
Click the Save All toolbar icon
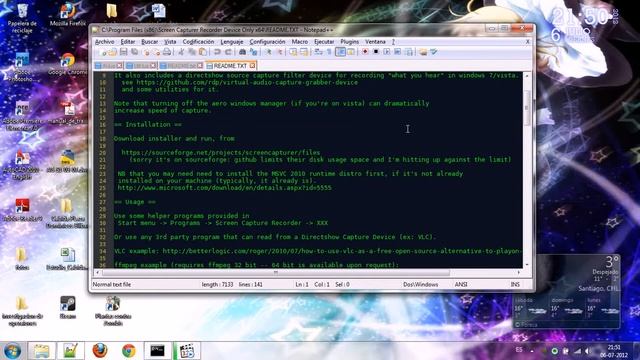[x=134, y=52]
